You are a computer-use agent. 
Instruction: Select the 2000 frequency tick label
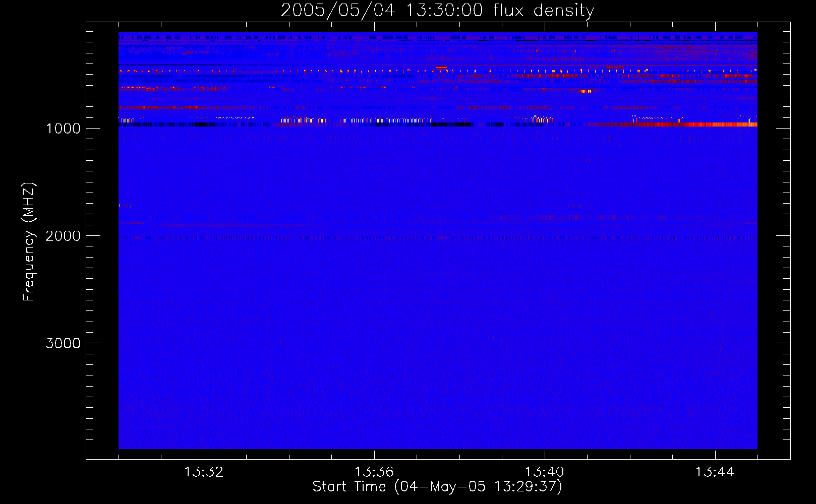(63, 236)
